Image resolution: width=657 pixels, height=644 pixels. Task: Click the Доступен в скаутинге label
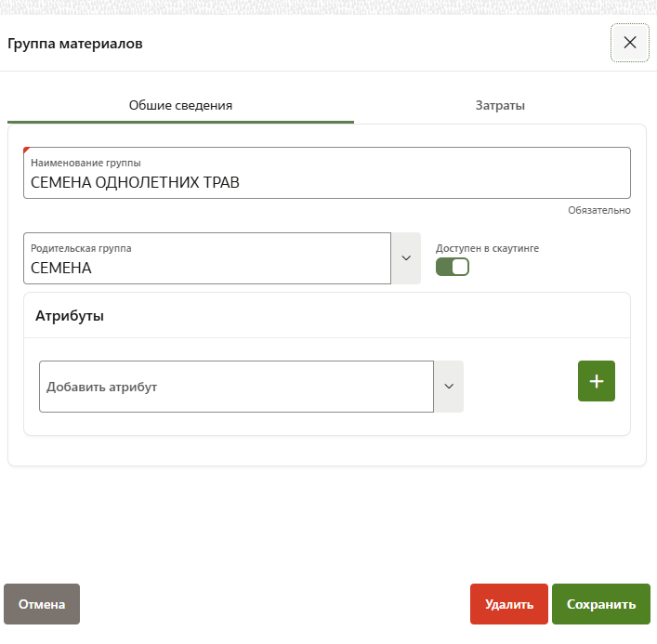point(487,248)
